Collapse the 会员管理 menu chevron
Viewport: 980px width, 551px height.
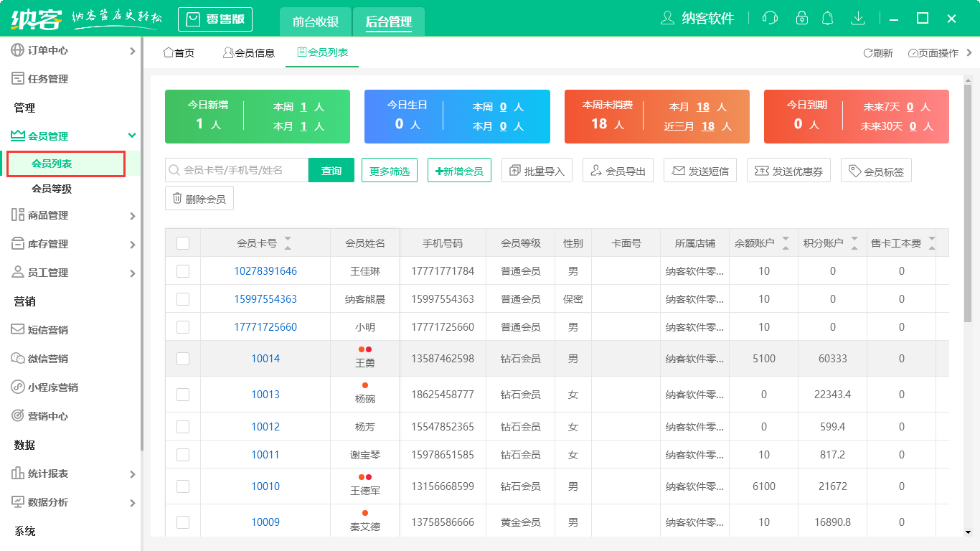pos(131,135)
